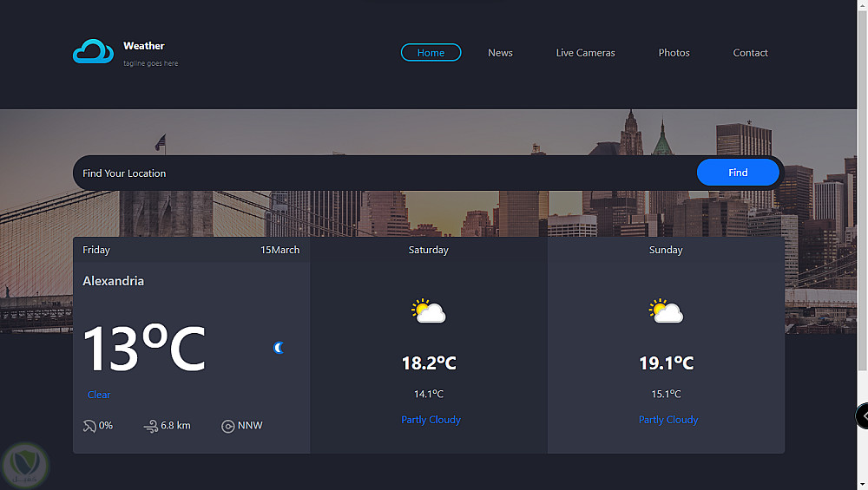Image resolution: width=868 pixels, height=490 pixels.
Task: Click the crescent moon clear-night icon
Action: point(279,347)
